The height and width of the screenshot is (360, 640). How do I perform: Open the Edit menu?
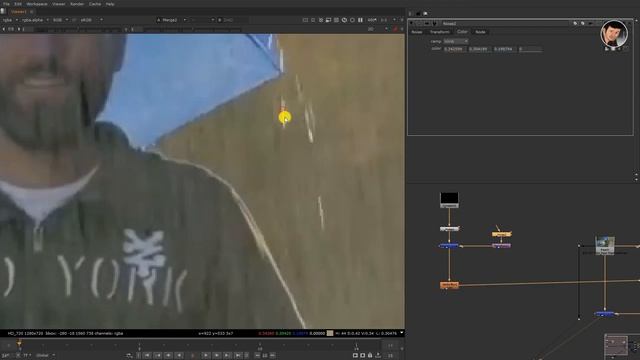[x=18, y=4]
